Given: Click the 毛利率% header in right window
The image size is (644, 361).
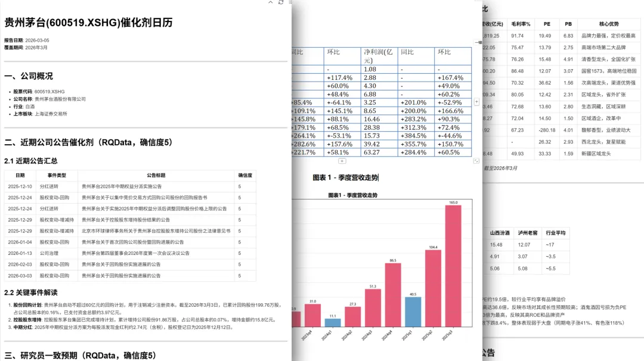Looking at the screenshot, I should click(521, 24).
